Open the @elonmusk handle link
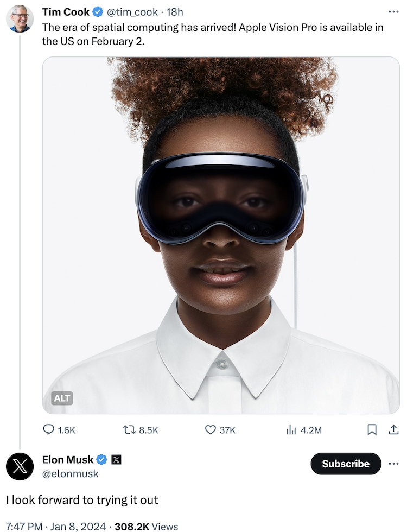 pos(71,474)
